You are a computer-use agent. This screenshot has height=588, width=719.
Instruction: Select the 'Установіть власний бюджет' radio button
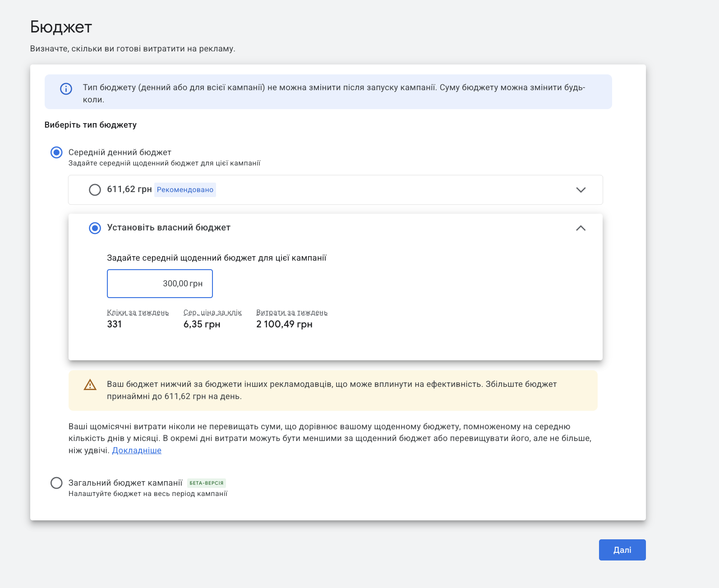click(x=95, y=228)
